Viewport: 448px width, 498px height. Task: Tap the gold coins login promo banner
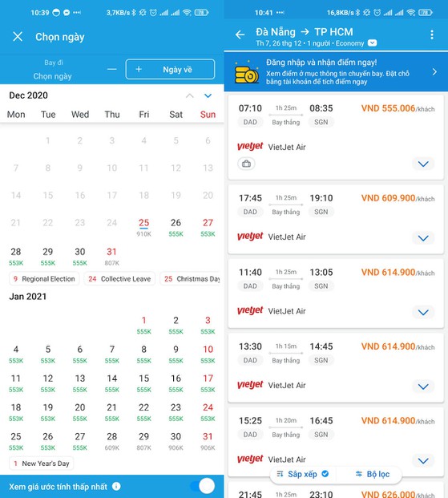pyautogui.click(x=336, y=72)
